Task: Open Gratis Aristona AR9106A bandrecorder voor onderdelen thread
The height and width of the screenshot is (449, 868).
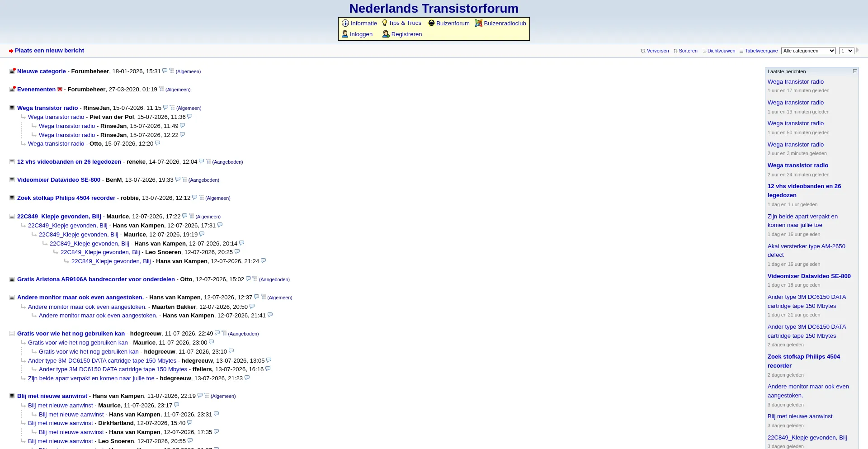Action: (96, 279)
